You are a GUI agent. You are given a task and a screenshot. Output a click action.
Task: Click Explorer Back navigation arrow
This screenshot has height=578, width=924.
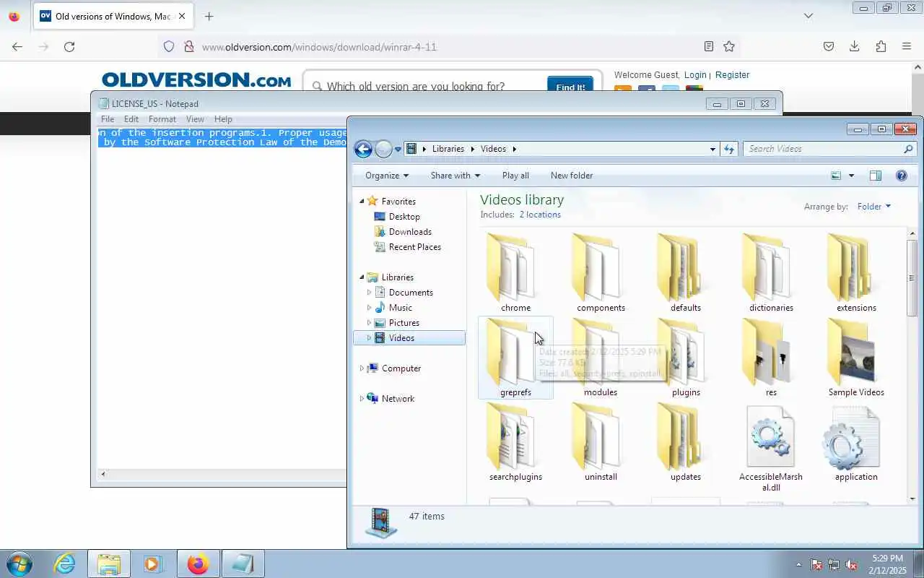tap(363, 149)
